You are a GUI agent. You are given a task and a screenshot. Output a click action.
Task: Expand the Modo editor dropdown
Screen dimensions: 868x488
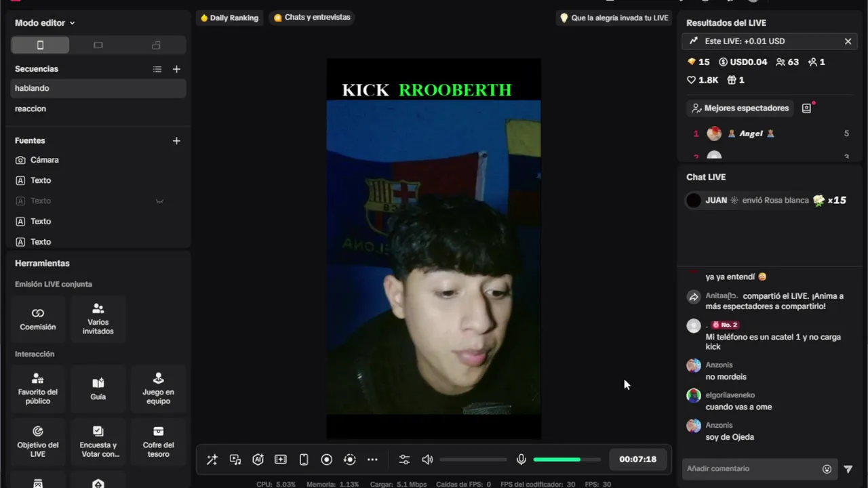click(x=45, y=23)
